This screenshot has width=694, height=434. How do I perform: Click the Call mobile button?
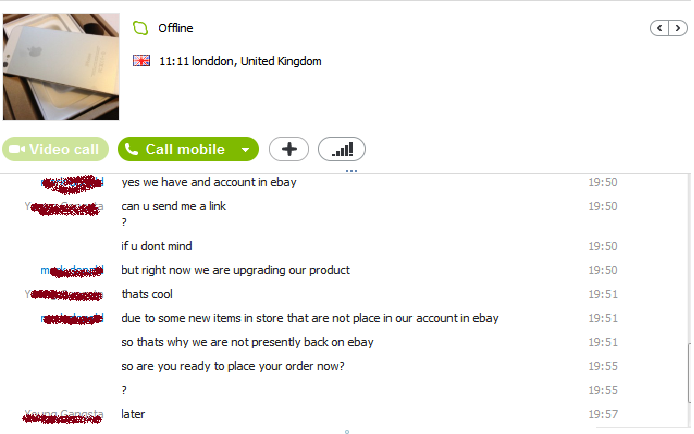[179, 149]
